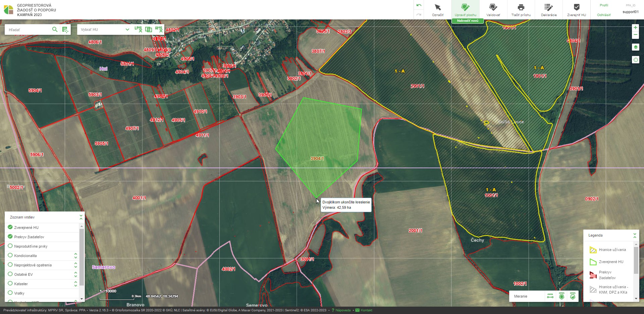Click the undo arrow icon
The height and width of the screenshot is (314, 644).
(x=419, y=5)
